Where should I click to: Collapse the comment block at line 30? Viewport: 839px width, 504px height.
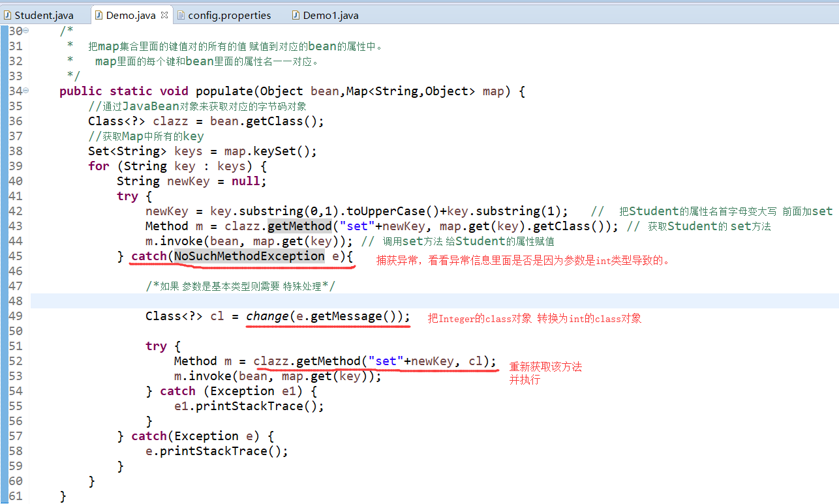click(25, 31)
